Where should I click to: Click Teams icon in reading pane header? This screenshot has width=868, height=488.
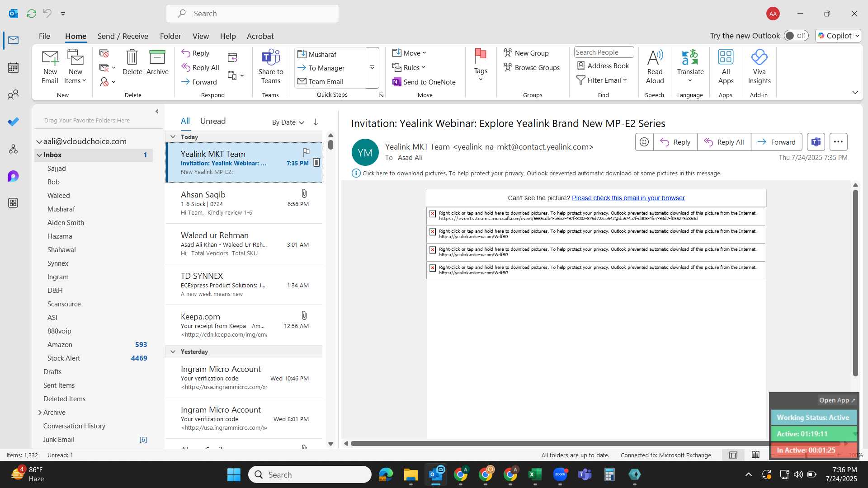click(x=816, y=142)
